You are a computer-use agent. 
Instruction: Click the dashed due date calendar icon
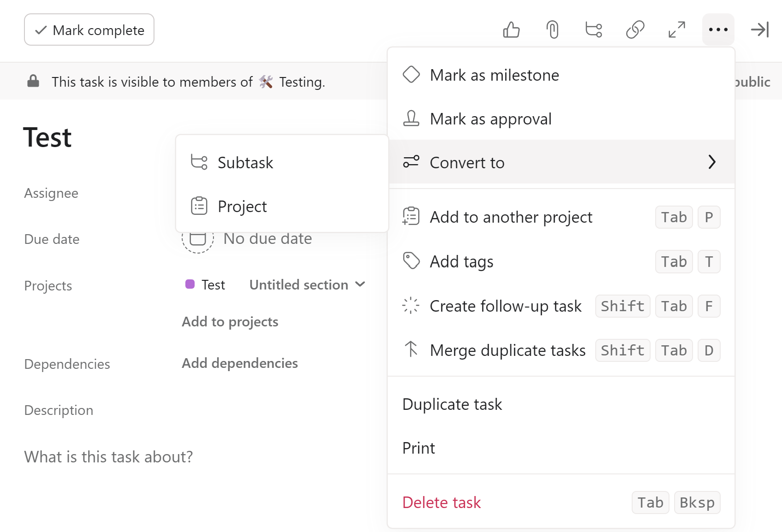(x=197, y=240)
